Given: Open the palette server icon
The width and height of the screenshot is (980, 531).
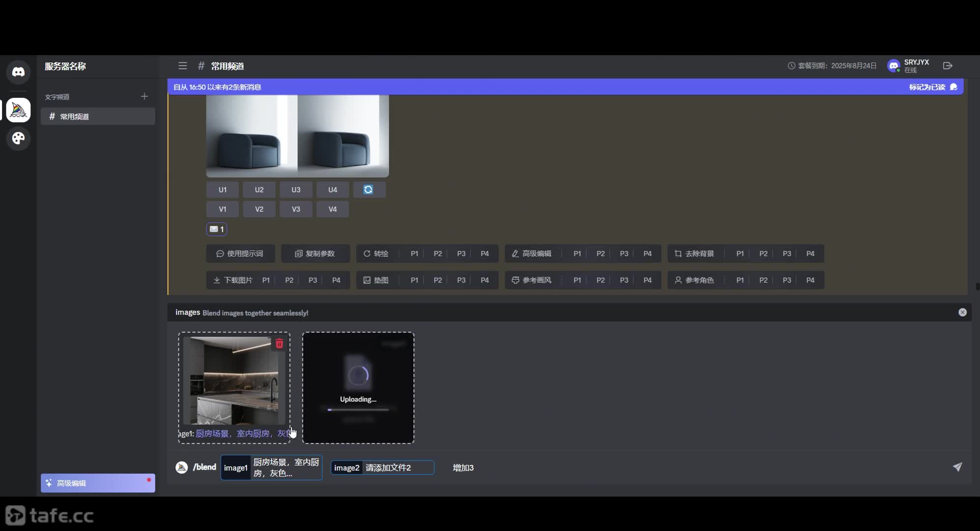Looking at the screenshot, I should pos(18,138).
